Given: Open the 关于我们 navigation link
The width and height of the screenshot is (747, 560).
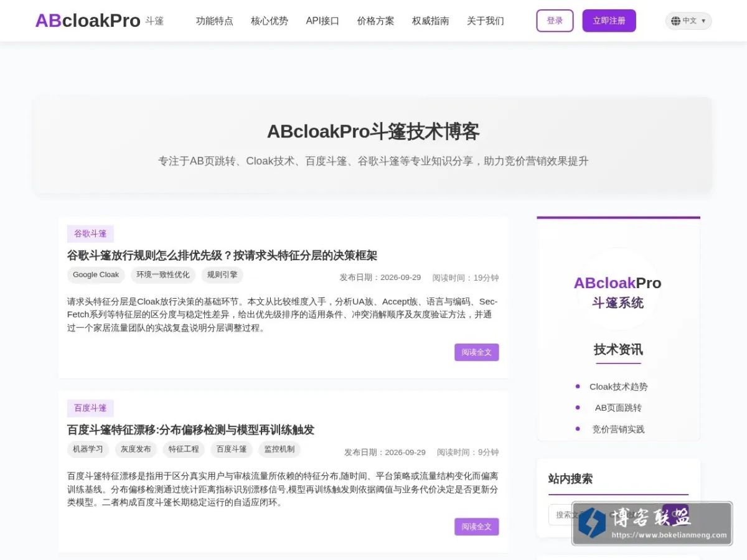Looking at the screenshot, I should tap(486, 21).
